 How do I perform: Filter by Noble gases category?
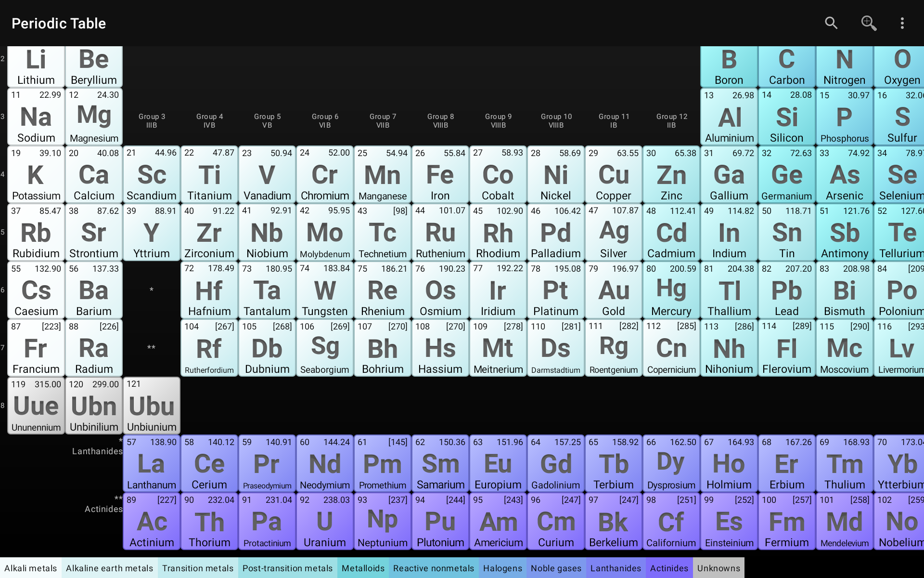pyautogui.click(x=556, y=568)
